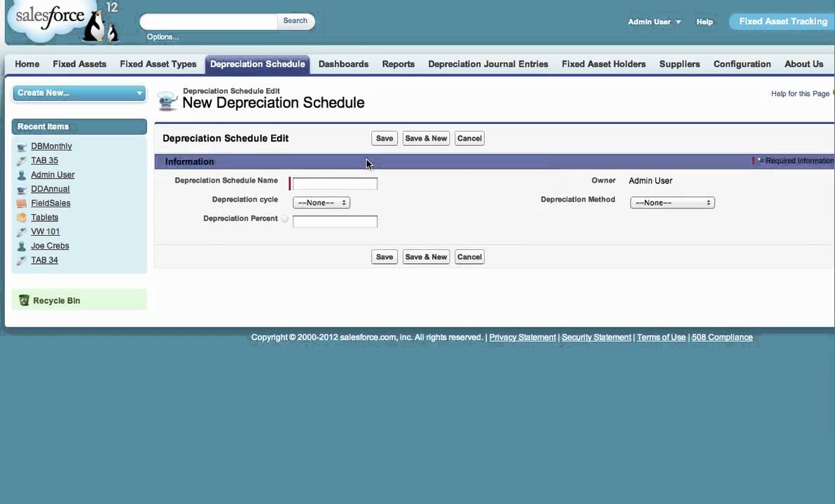Screen dimensions: 835x504
Task: Open the Help link in header
Action: pyautogui.click(x=705, y=22)
